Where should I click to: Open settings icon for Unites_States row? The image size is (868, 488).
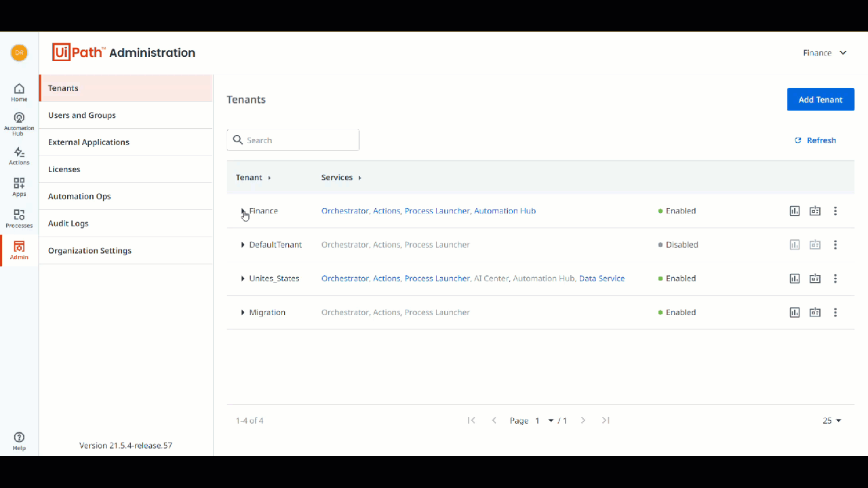pos(815,279)
